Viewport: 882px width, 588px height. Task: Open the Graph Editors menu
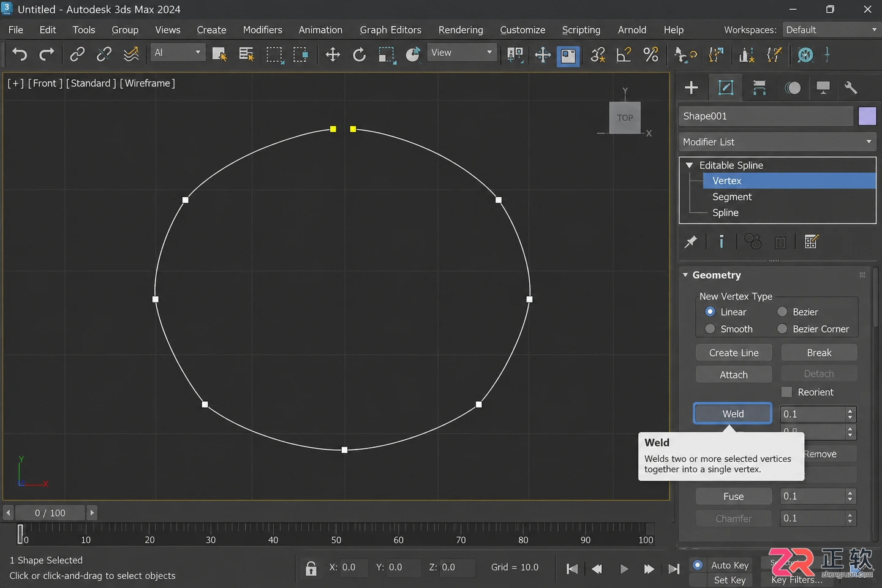pos(391,30)
